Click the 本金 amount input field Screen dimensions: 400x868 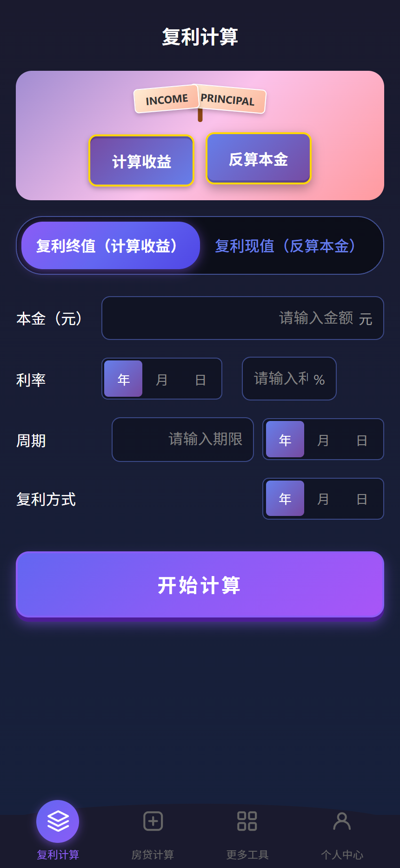(x=242, y=318)
